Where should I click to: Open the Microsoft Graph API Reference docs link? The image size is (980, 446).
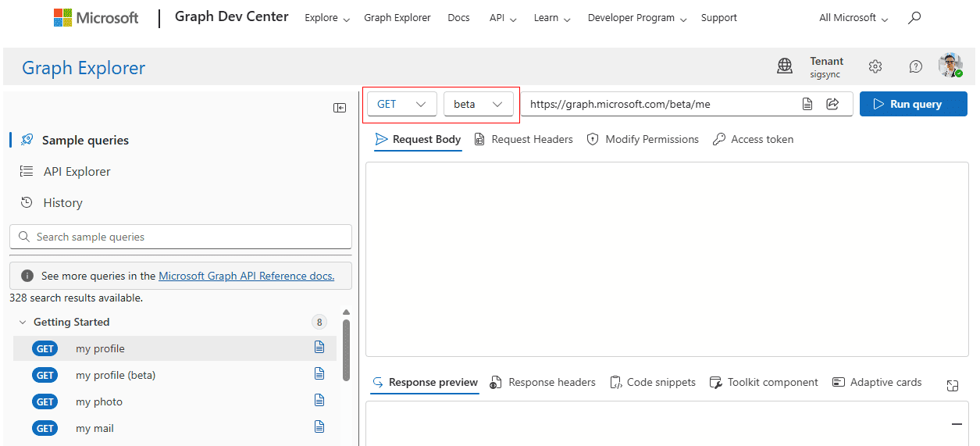pyautogui.click(x=246, y=276)
